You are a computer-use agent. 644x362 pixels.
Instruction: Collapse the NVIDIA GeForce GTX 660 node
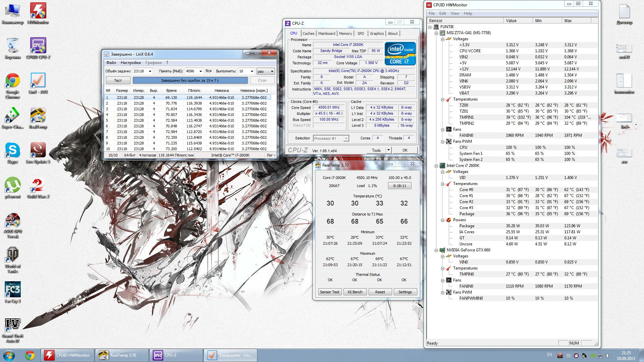click(436, 250)
